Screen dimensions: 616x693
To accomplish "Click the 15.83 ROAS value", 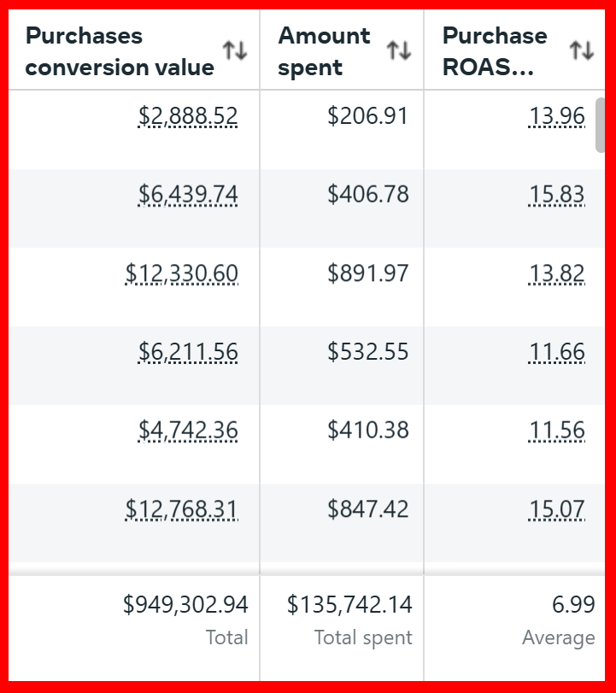I will point(557,195).
